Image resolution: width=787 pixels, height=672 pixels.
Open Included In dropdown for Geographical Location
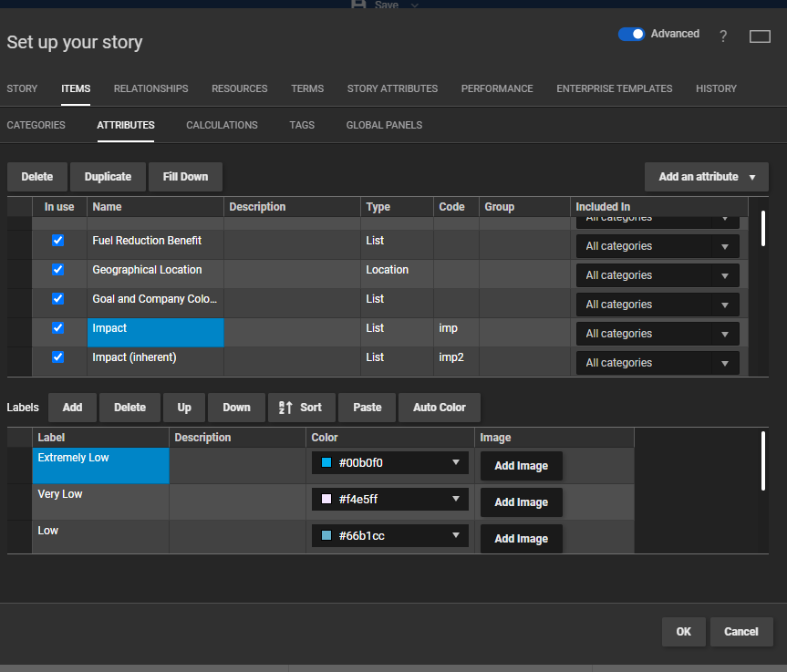pos(658,275)
